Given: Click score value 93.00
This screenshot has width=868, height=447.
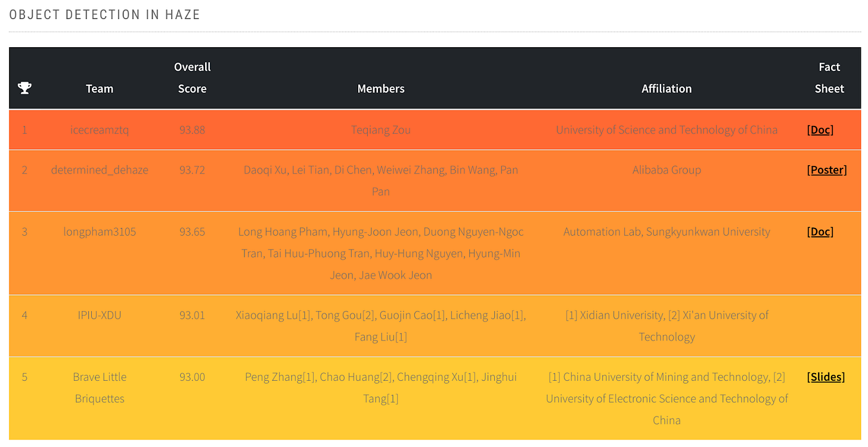Looking at the screenshot, I should click(x=192, y=377).
